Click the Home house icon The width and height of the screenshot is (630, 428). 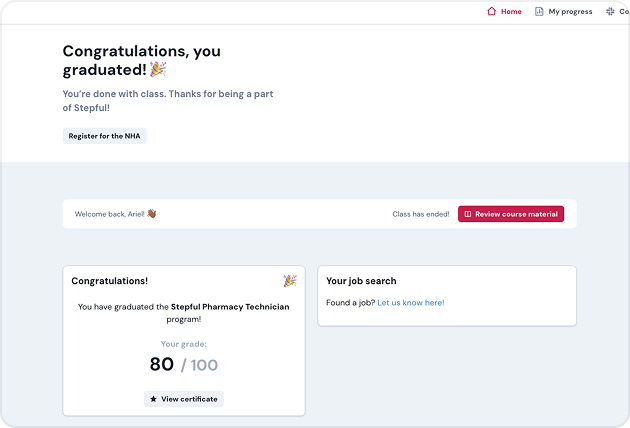pos(491,12)
